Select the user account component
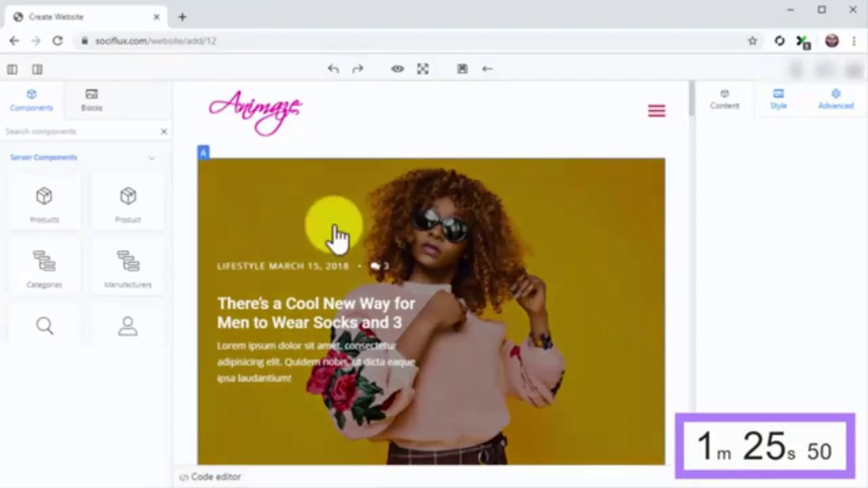Image resolution: width=868 pixels, height=488 pixels. 127,326
